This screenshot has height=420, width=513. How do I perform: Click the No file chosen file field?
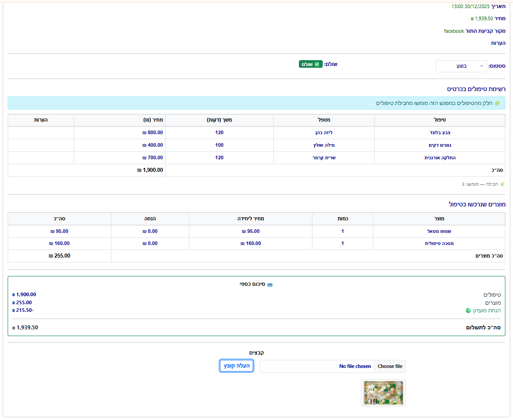355,366
